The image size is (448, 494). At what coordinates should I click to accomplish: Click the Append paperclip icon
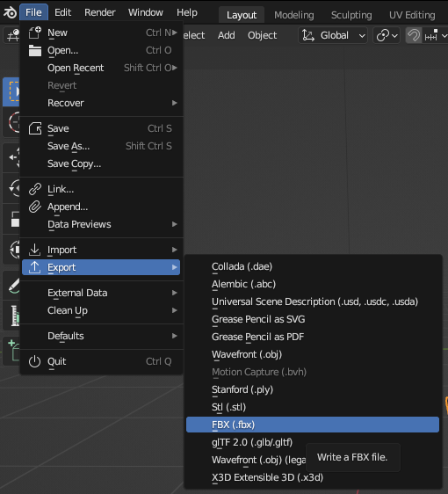(34, 207)
